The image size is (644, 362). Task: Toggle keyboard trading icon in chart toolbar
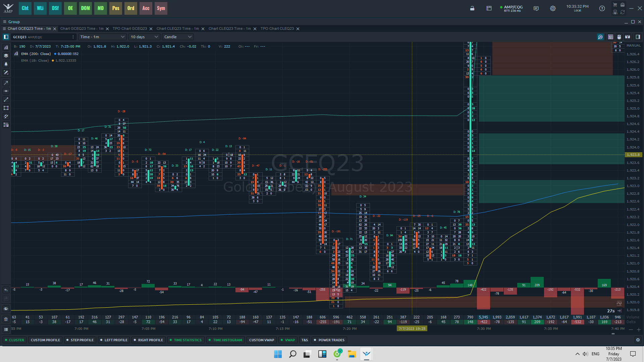(x=611, y=37)
